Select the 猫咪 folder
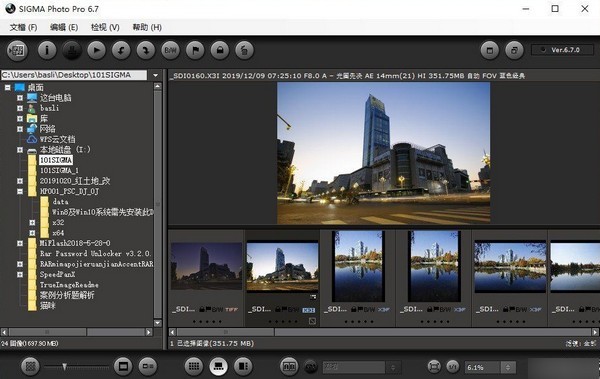600x379 pixels. (47, 305)
